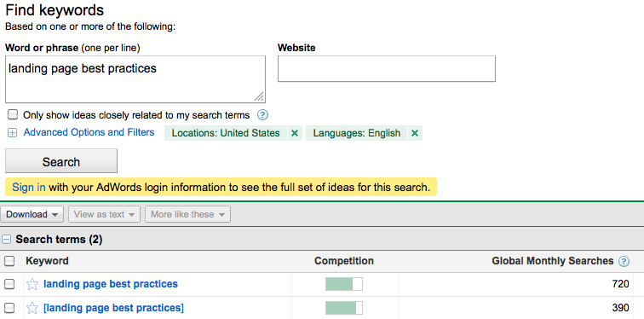Open the View as text dropdown
This screenshot has width=644, height=319.
coord(104,214)
